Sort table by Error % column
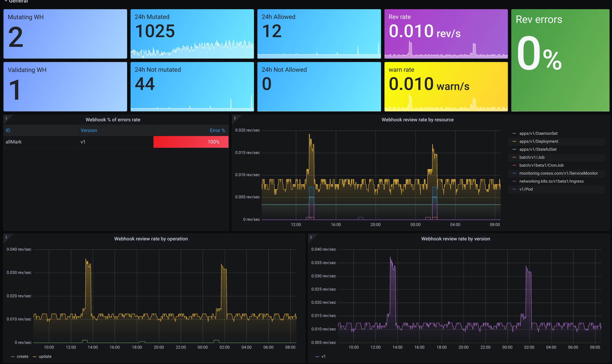 click(217, 130)
